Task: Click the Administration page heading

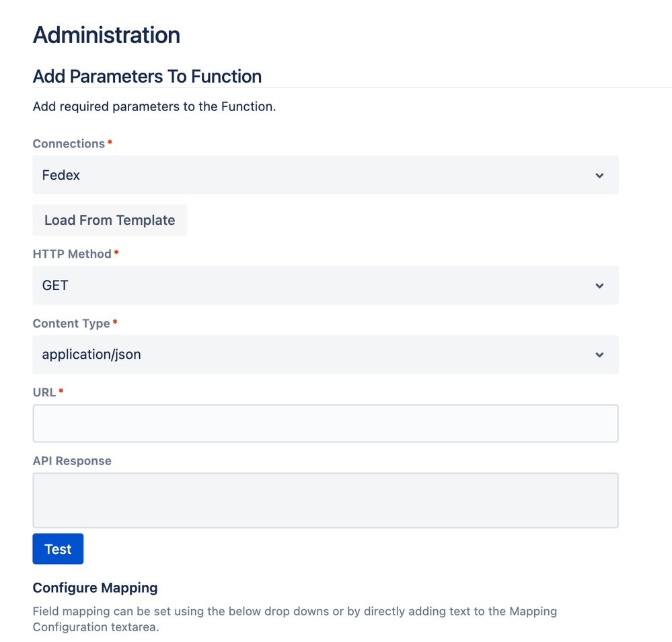Action: click(106, 35)
